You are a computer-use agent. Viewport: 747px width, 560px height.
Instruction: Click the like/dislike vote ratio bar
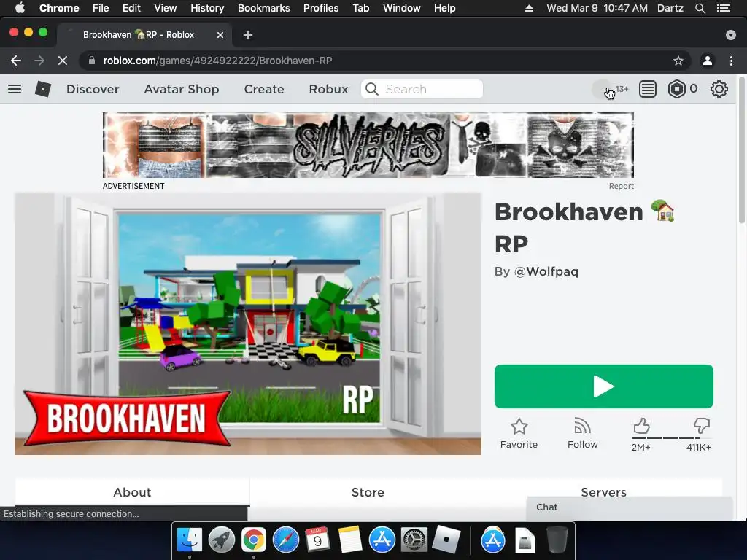[x=672, y=438]
